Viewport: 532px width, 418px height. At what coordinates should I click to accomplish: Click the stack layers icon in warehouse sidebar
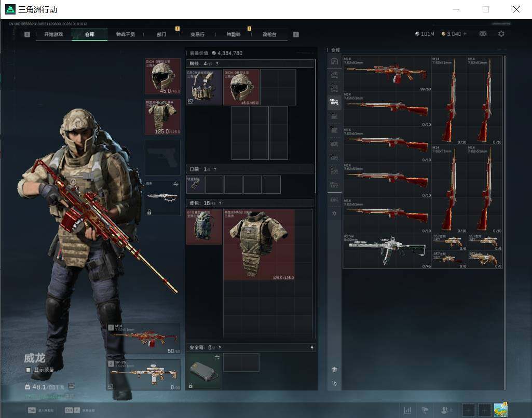pos(334,369)
